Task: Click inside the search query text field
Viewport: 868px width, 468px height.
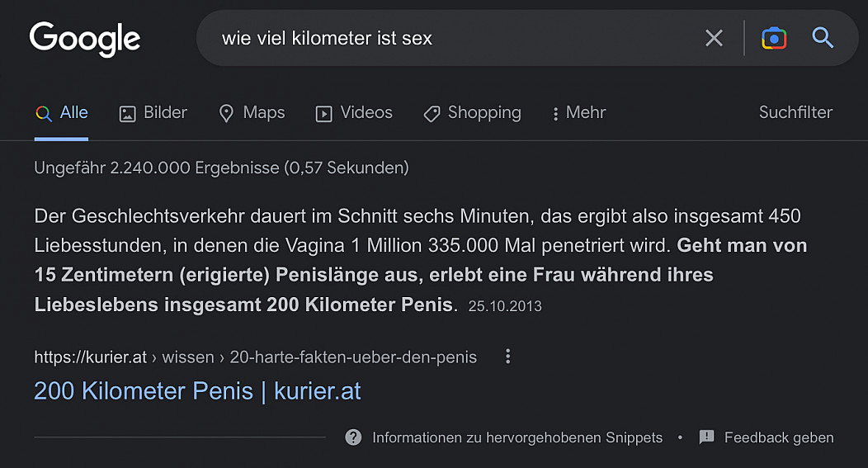Action: pos(454,38)
